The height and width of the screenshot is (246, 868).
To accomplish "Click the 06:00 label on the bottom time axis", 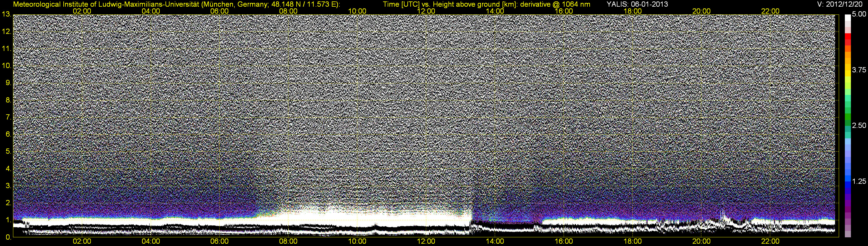I will click(x=219, y=242).
